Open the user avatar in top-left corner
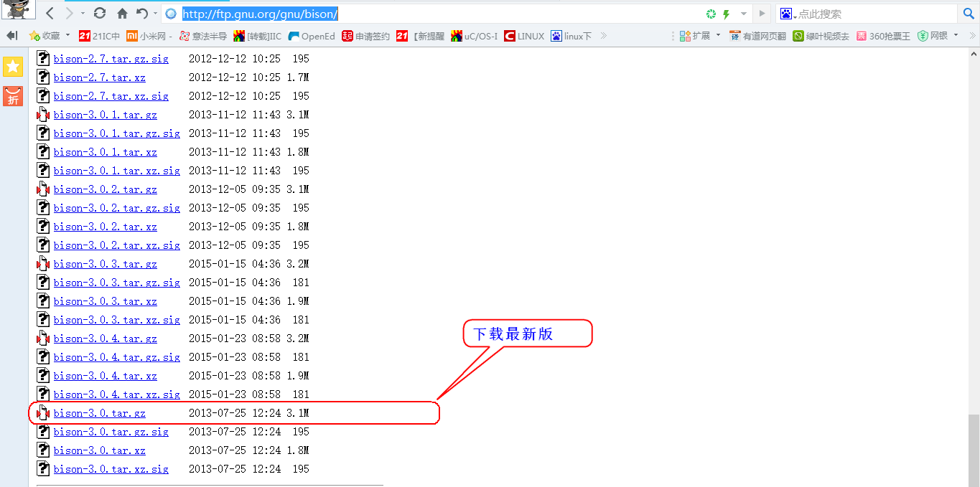Image resolution: width=980 pixels, height=487 pixels. pyautogui.click(x=18, y=11)
